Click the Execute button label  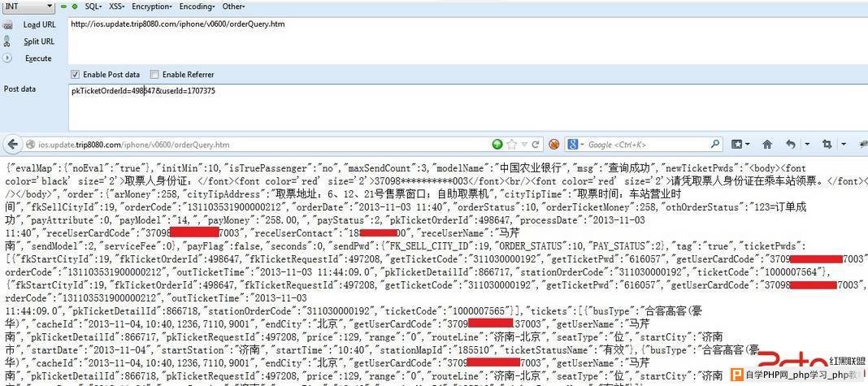coord(38,59)
